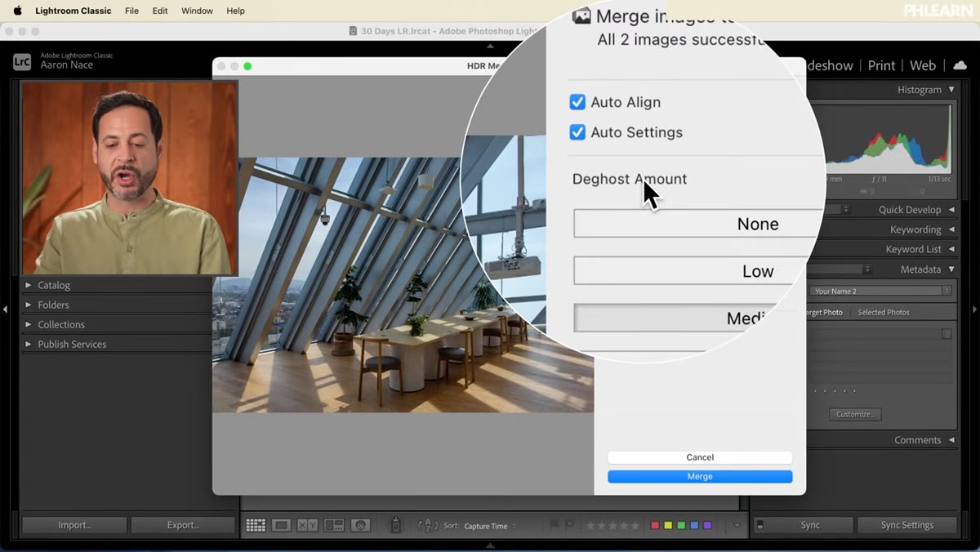Switch to Grid view in the toolbar
The image size is (980, 552).
(x=256, y=526)
